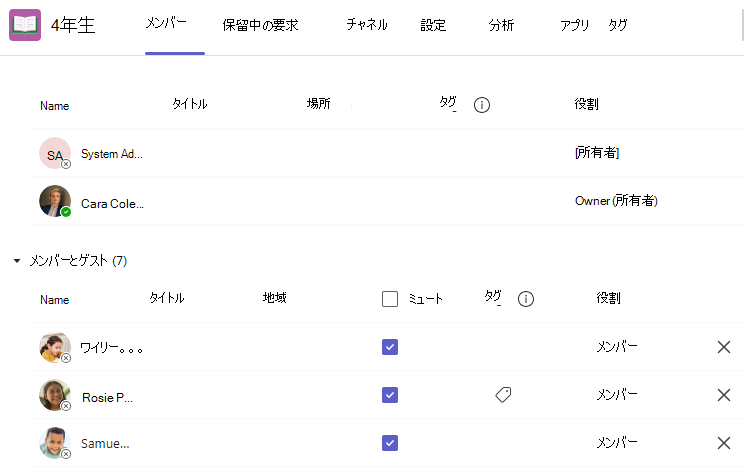Screen dimensions: 744x469
Task: Toggle the ミュート select-all checkbox
Action: [390, 299]
